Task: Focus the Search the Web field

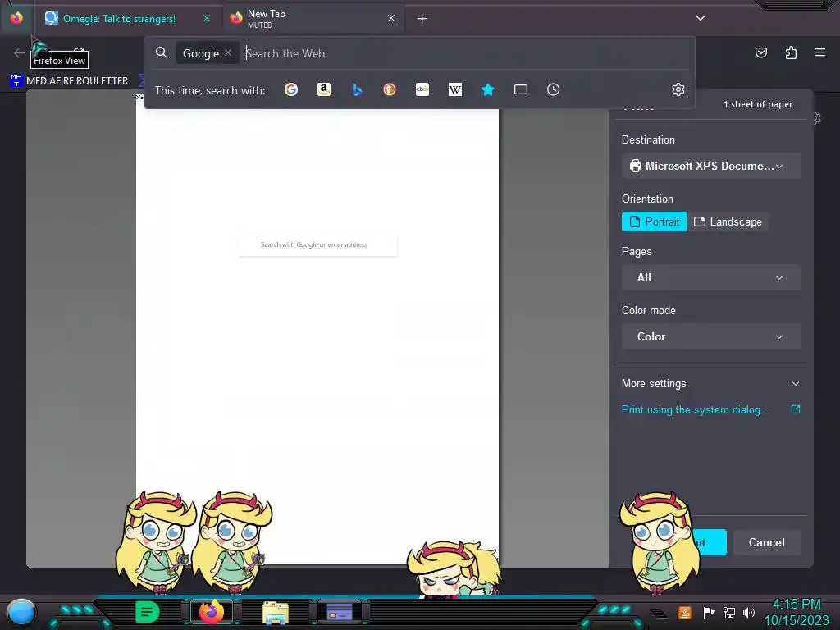Action: pyautogui.click(x=466, y=53)
